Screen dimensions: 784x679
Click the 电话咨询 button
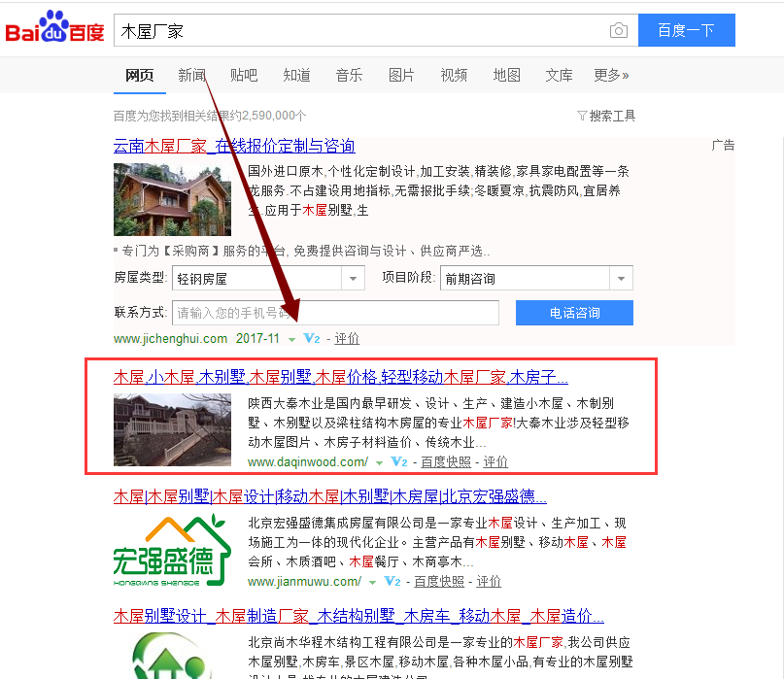pyautogui.click(x=574, y=313)
